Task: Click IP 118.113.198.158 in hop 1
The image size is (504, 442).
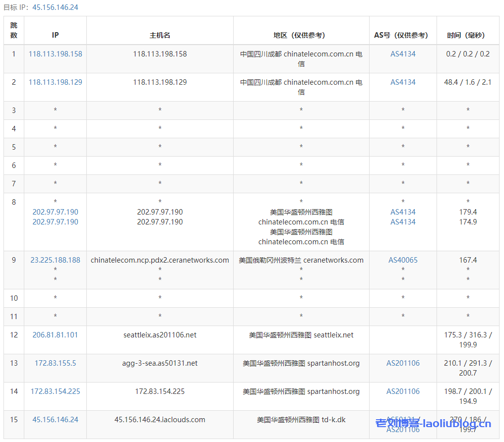Action: [x=55, y=54]
